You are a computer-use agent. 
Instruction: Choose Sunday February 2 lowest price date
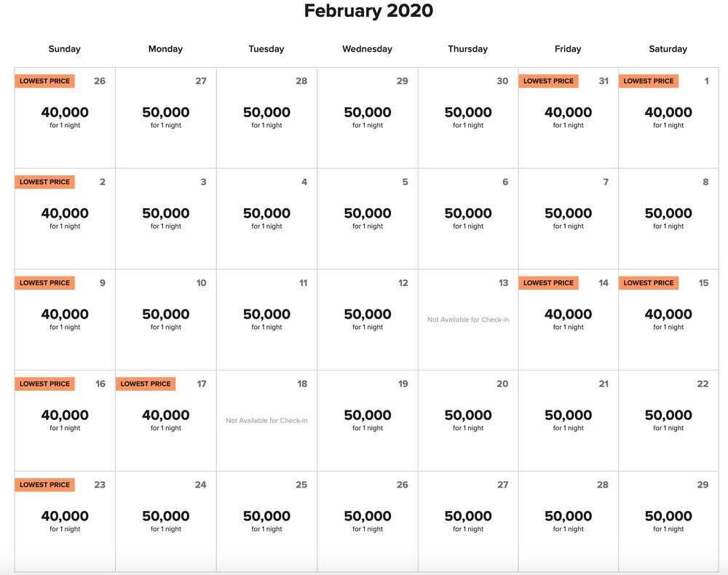tap(65, 218)
